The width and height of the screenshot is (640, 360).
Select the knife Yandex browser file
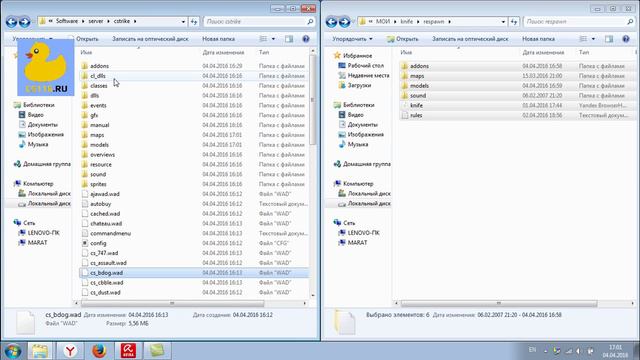(x=416, y=105)
